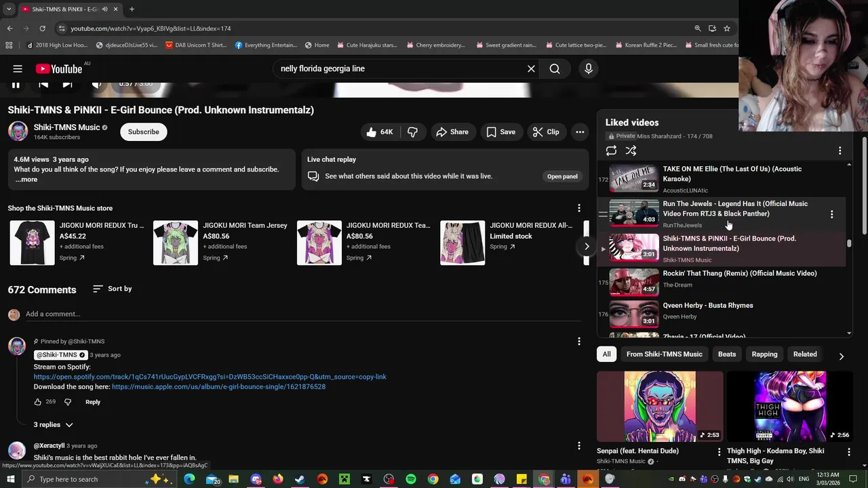
Task: Select the All filter chip
Action: point(606,354)
